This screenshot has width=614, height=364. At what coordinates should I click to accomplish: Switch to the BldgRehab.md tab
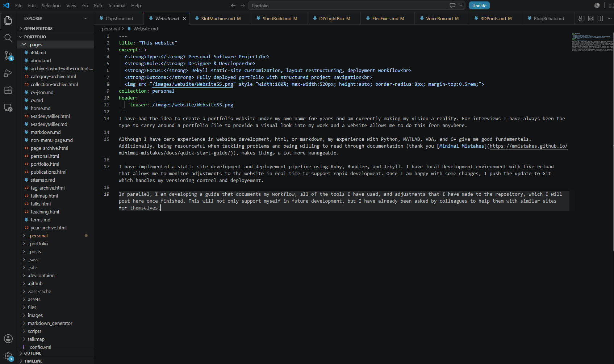tap(548, 18)
